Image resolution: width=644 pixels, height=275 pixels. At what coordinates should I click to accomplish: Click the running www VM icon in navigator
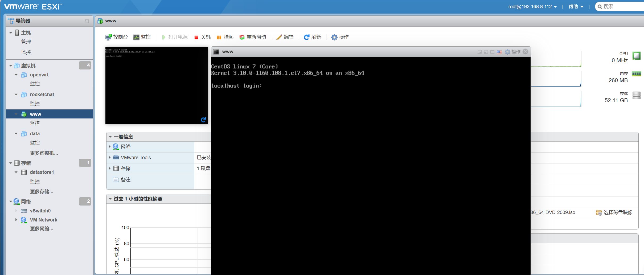[24, 114]
